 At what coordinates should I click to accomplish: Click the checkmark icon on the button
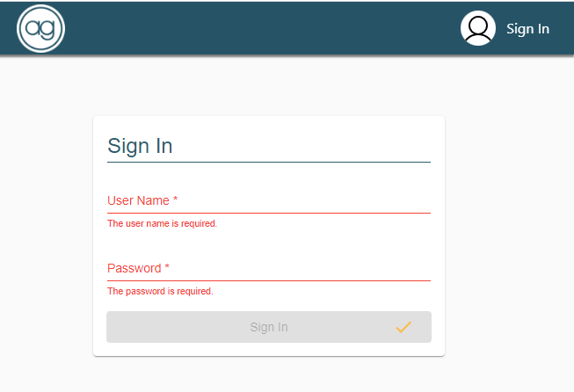tap(403, 327)
